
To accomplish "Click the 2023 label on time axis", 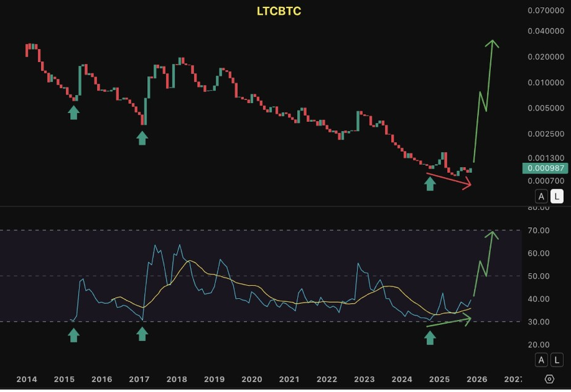I will pos(364,380).
